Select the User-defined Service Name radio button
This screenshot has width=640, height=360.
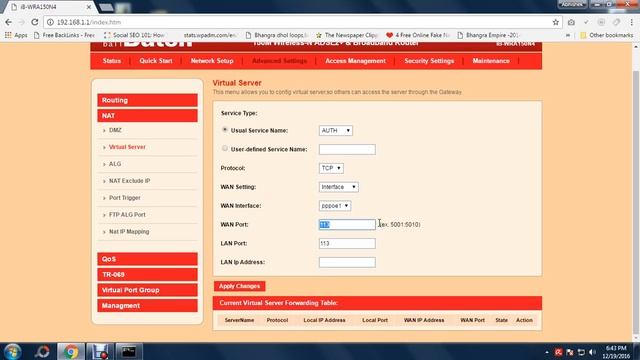pos(224,149)
